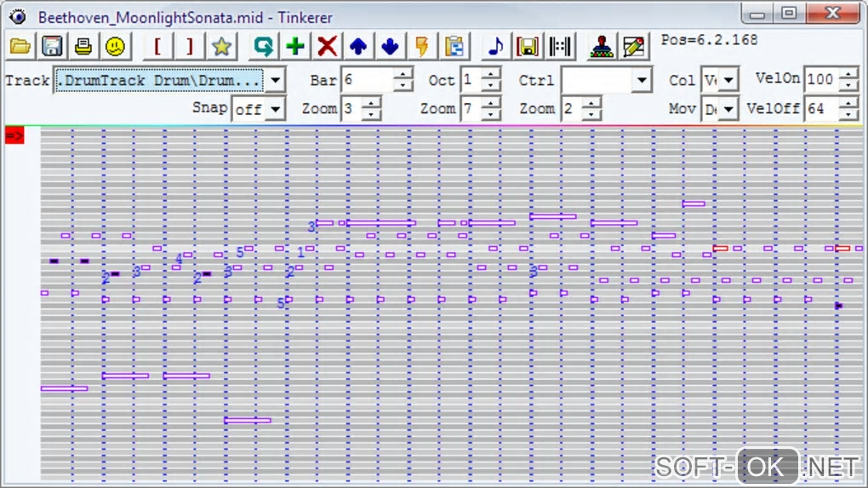Open the Track dropdown list
The image size is (868, 488).
[x=275, y=80]
